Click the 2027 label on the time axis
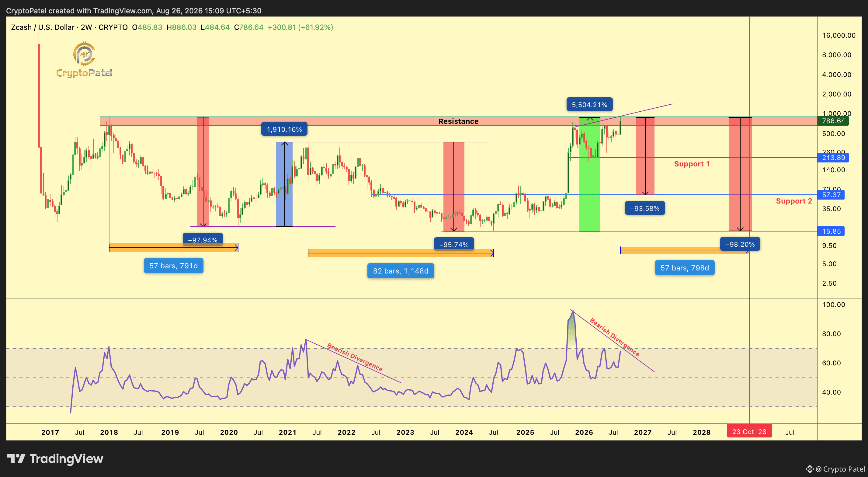 pos(643,432)
